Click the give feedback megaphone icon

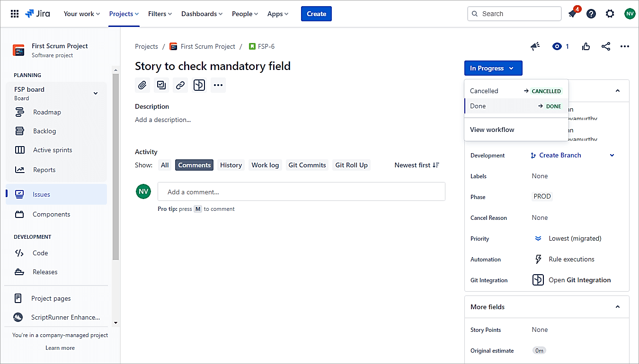(535, 46)
